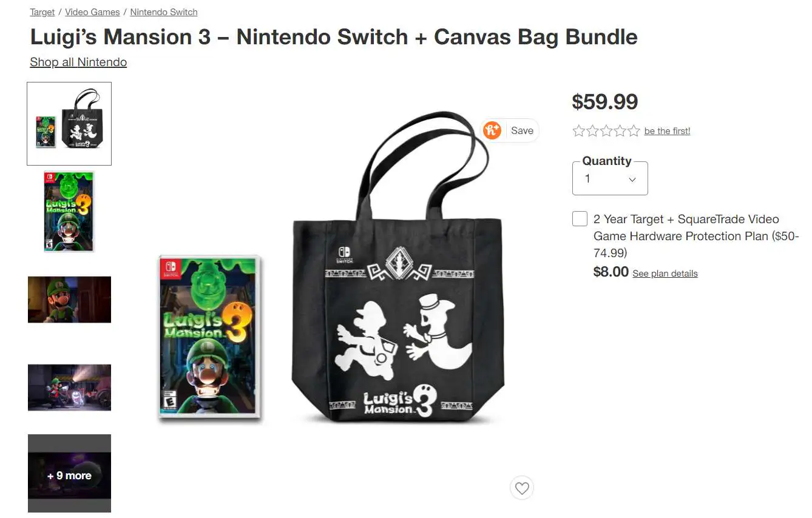This screenshot has width=812, height=518.
Task: Select the bundle thumbnail with game and bag
Action: pos(69,124)
